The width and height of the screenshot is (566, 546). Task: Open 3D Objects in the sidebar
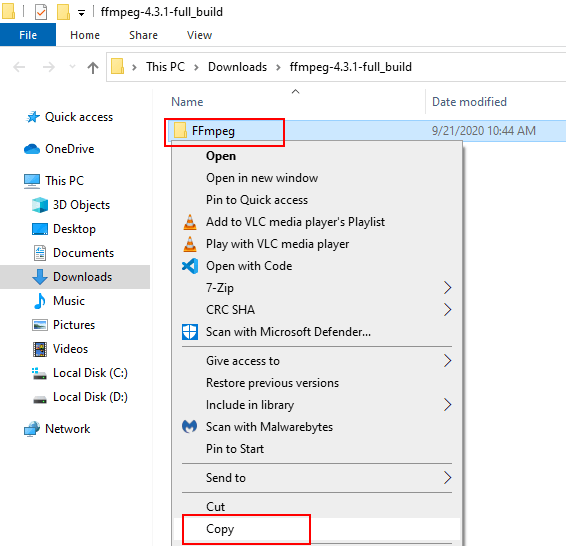point(81,205)
